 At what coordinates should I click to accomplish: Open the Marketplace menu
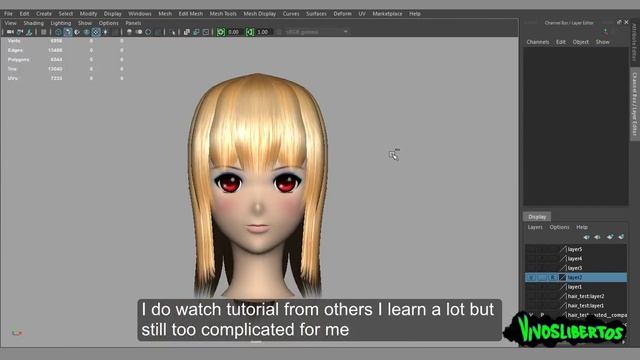[x=387, y=13]
